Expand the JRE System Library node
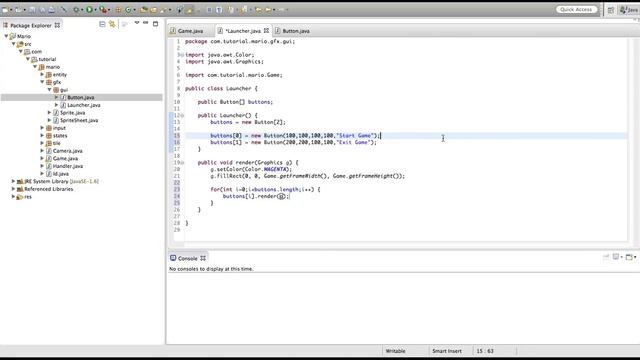Image resolution: width=640 pixels, height=360 pixels. tap(13, 181)
